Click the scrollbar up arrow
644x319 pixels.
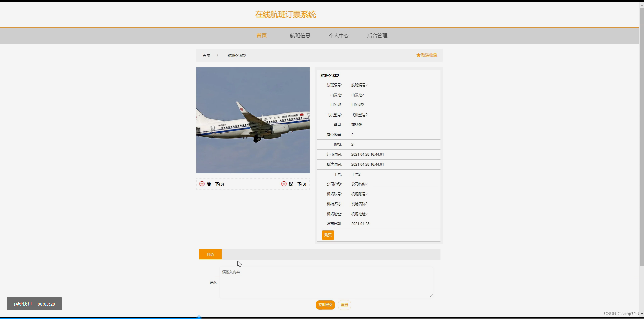[642, 5]
